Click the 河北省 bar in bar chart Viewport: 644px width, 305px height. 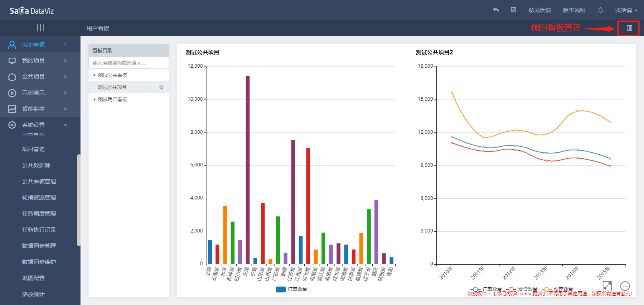click(x=308, y=206)
